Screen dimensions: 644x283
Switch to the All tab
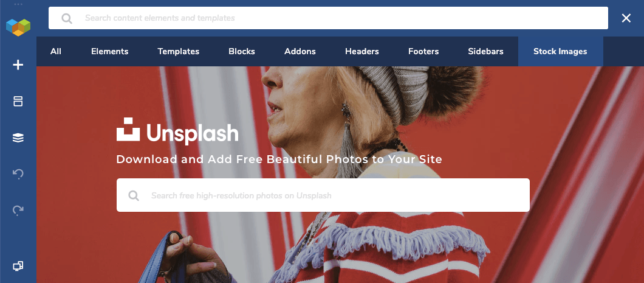point(56,51)
